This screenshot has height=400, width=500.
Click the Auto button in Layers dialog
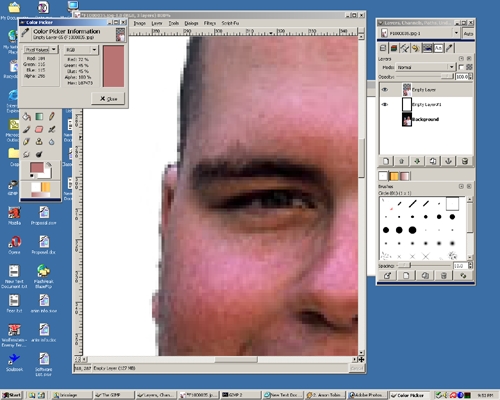pos(468,33)
